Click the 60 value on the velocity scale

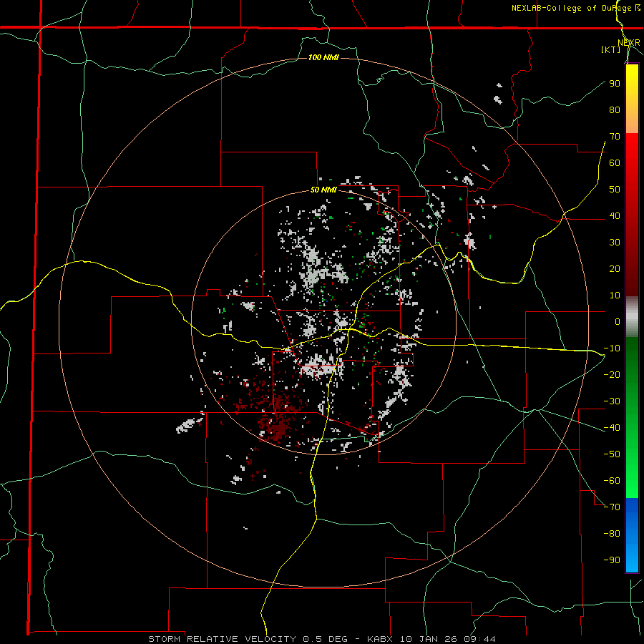(x=615, y=162)
